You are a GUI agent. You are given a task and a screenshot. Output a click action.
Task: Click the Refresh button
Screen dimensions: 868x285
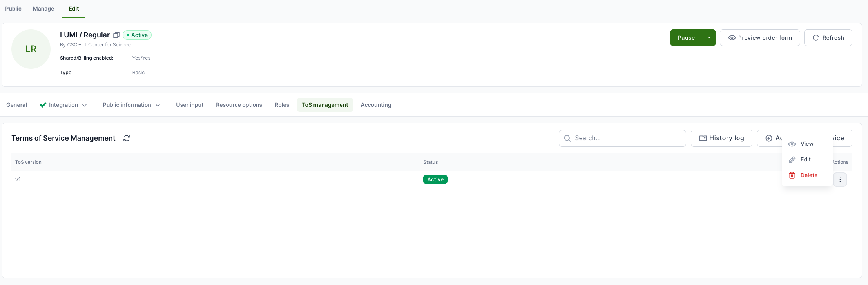click(x=828, y=38)
